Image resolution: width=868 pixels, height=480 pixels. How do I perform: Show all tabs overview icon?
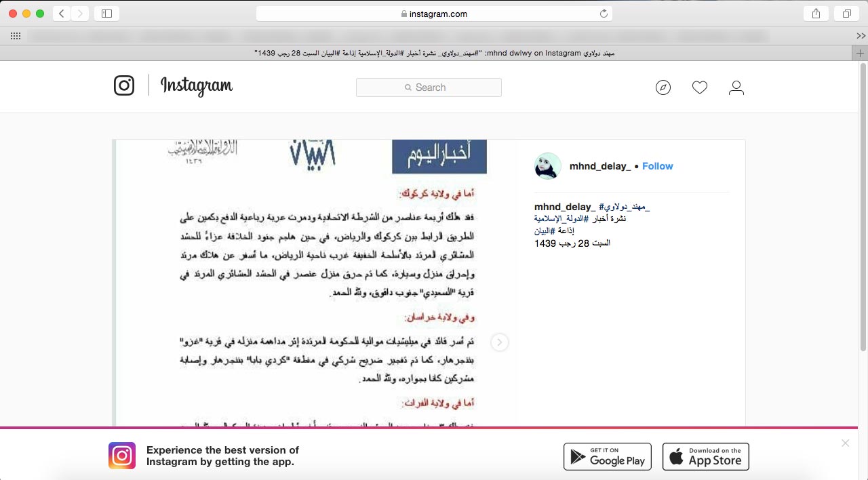(846, 14)
